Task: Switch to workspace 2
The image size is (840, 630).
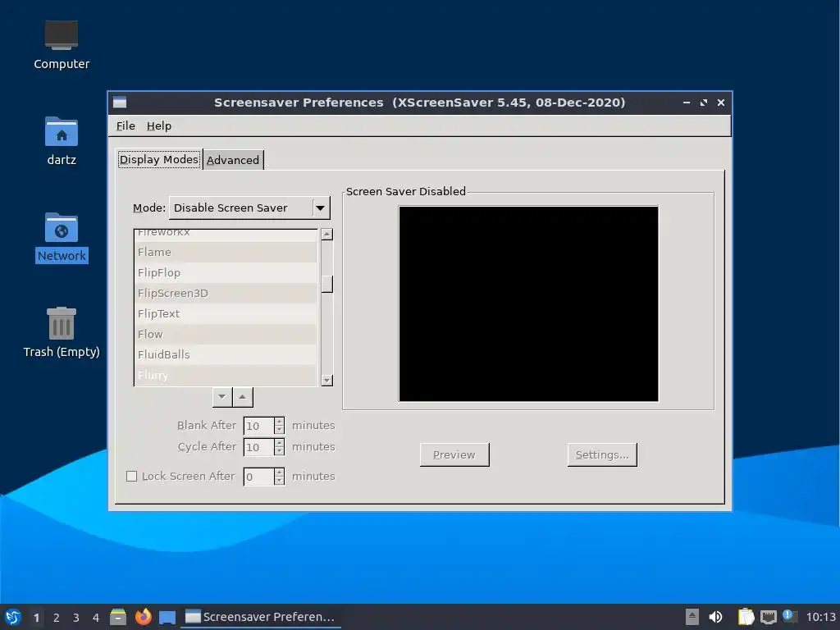Action: pos(57,618)
